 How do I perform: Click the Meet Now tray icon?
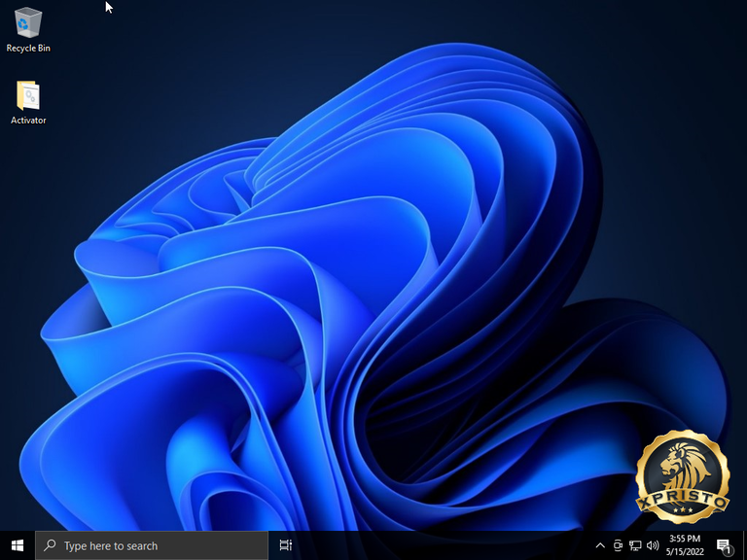click(618, 545)
